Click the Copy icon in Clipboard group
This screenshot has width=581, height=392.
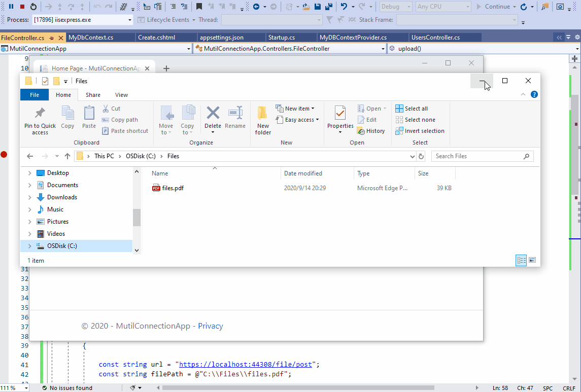point(67,117)
